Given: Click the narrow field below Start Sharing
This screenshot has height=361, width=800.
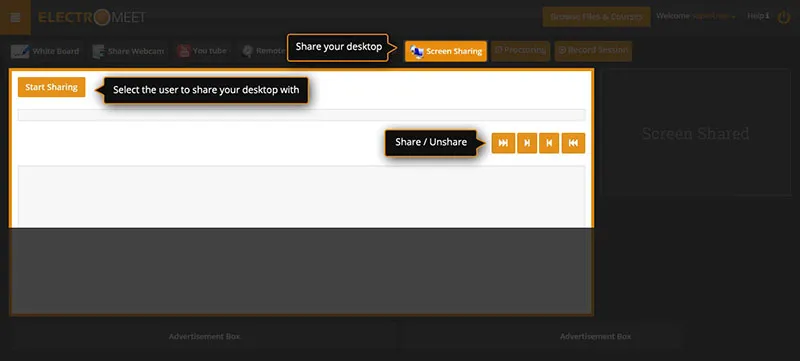Looking at the screenshot, I should (x=302, y=115).
